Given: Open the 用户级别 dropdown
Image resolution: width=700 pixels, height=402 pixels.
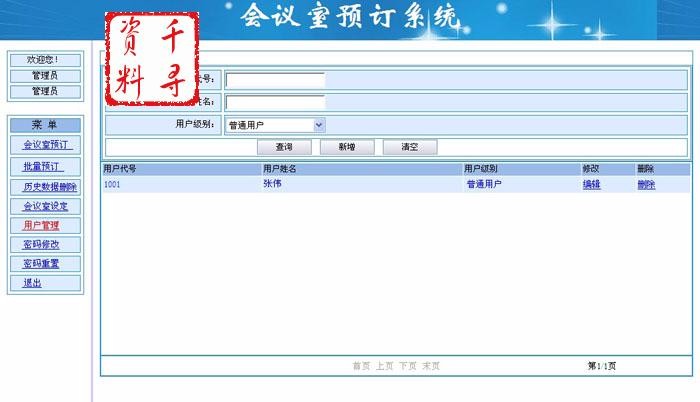Looking at the screenshot, I should (x=275, y=125).
